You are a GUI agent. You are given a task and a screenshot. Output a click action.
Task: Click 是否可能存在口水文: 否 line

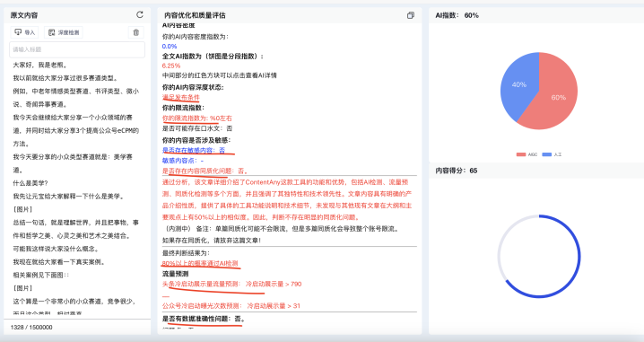(197, 128)
